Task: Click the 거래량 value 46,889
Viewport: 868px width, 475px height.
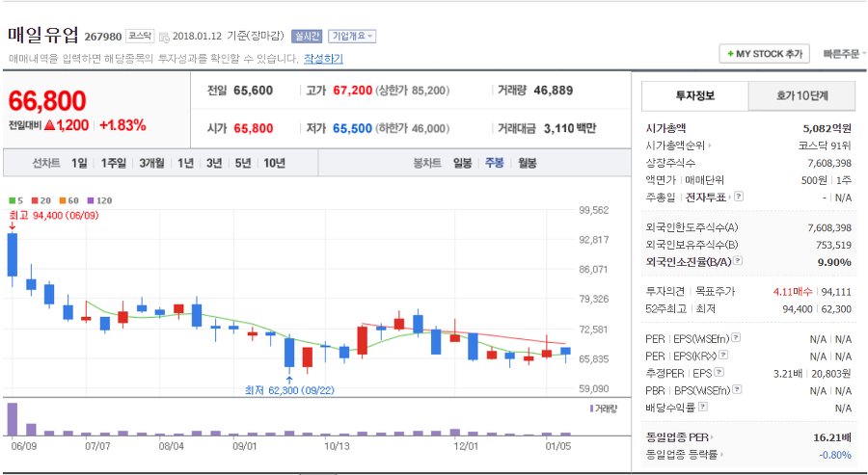Action: click(x=553, y=91)
